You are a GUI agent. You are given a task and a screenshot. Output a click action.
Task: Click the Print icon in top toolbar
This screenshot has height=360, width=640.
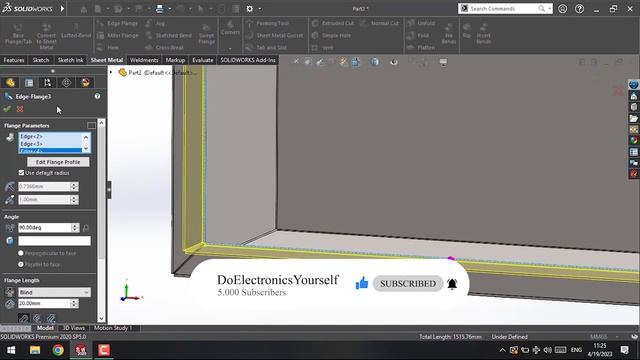160,9
